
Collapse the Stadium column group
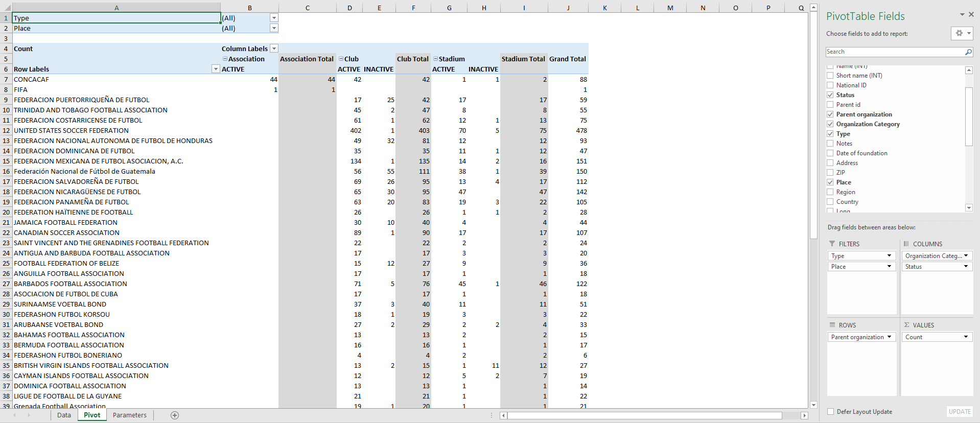(435, 59)
